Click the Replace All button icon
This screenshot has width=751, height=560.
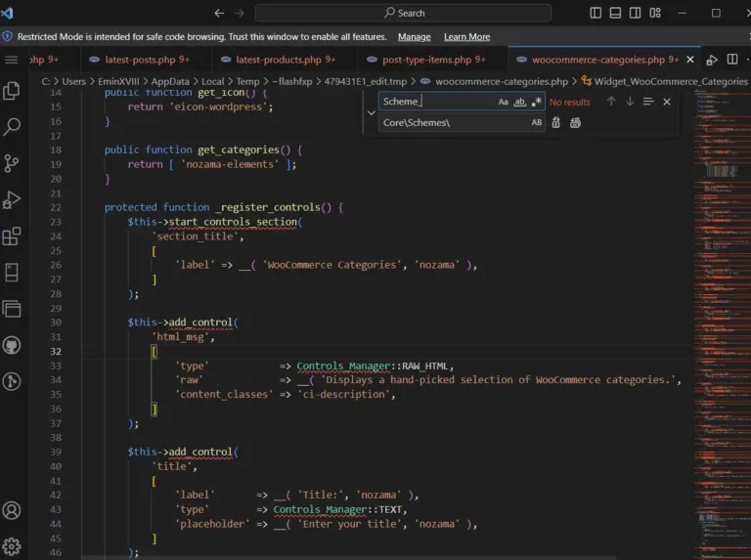pyautogui.click(x=575, y=123)
